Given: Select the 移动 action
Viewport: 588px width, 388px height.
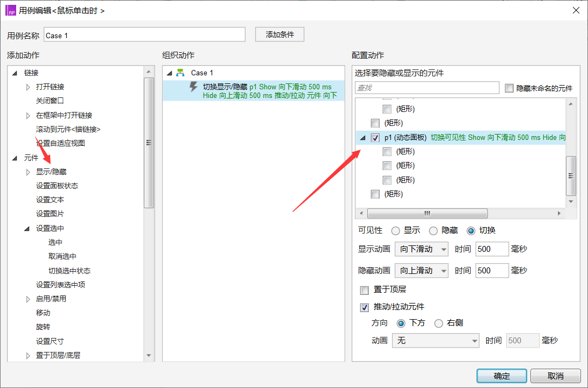Looking at the screenshot, I should click(x=43, y=313).
